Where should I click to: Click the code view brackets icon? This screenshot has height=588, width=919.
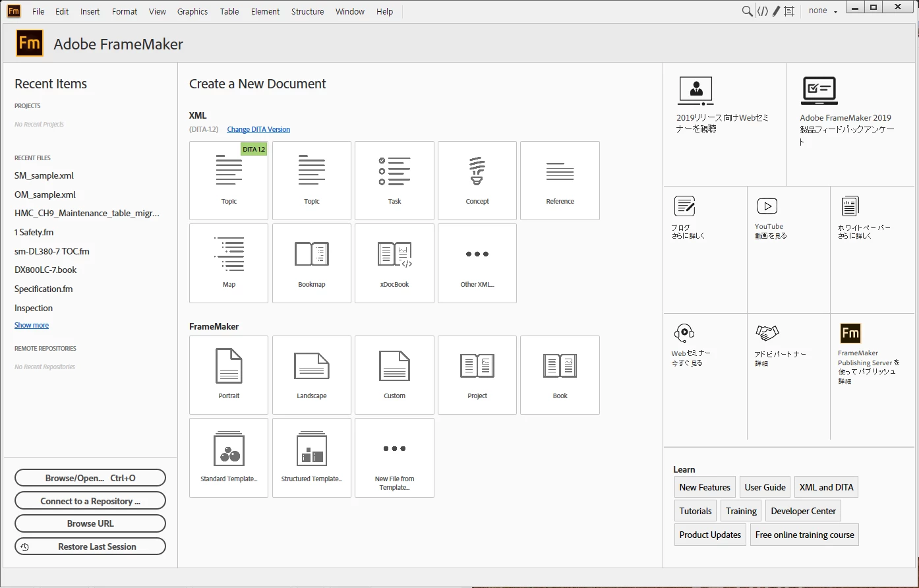point(762,11)
